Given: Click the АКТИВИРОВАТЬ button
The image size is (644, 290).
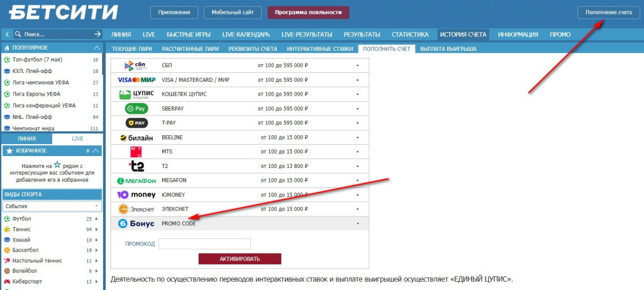Looking at the screenshot, I should 240,259.
